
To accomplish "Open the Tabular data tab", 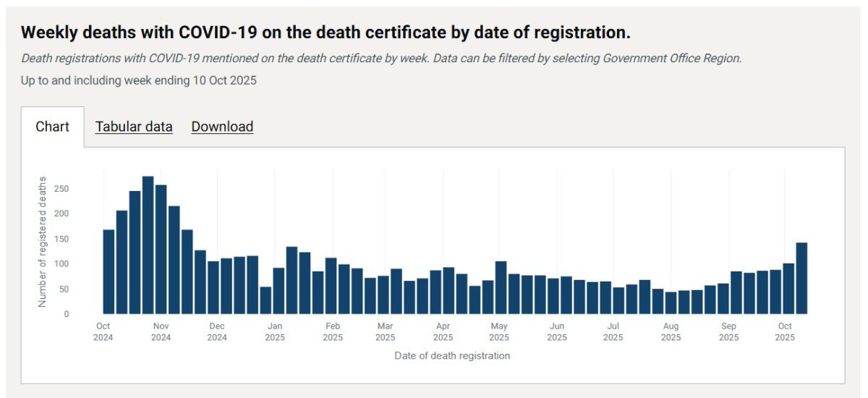I will click(134, 127).
